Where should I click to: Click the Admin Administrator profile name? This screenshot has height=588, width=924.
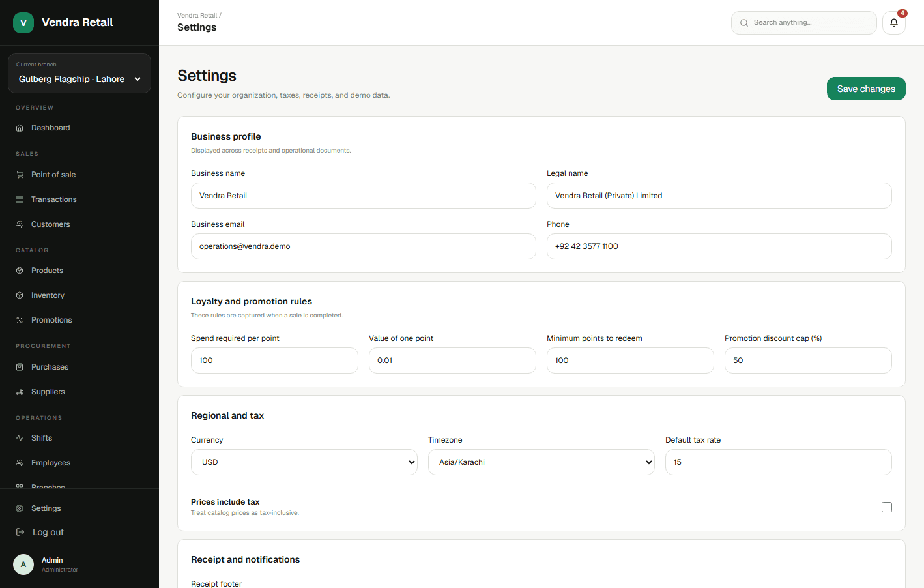click(59, 565)
